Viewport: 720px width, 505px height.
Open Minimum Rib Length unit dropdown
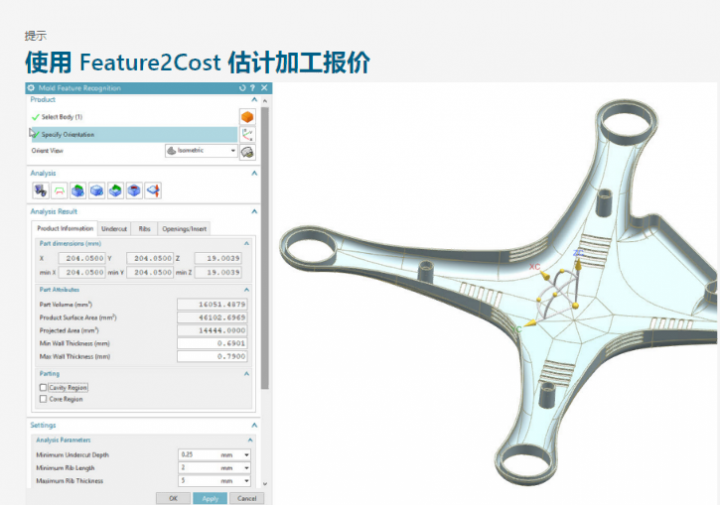coord(247,468)
